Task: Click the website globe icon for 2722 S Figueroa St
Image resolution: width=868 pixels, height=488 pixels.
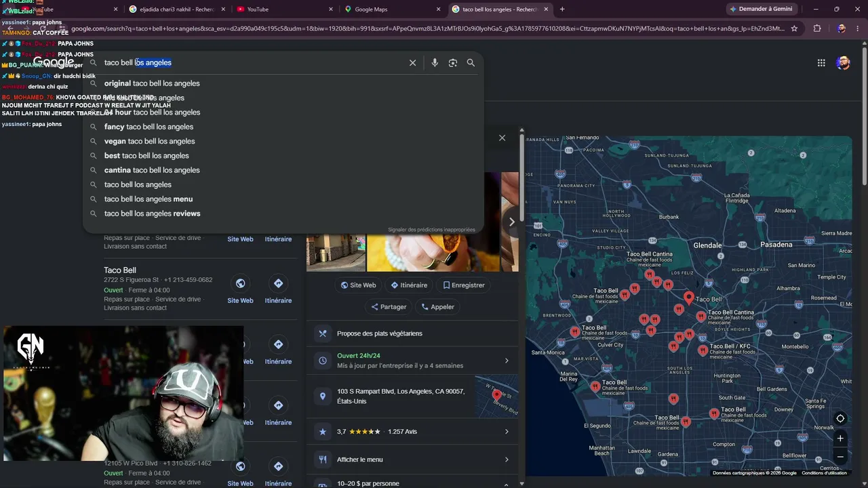Action: [240, 283]
